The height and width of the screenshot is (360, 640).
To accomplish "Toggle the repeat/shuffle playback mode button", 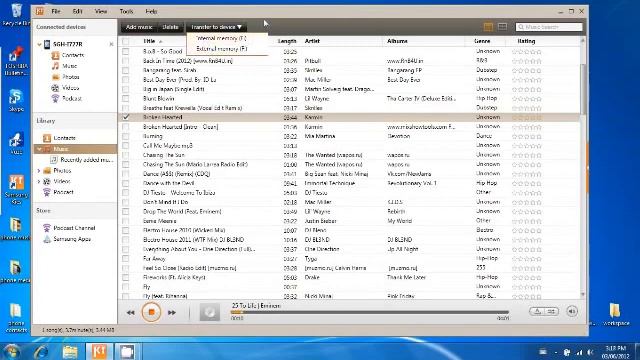I will [544, 311].
